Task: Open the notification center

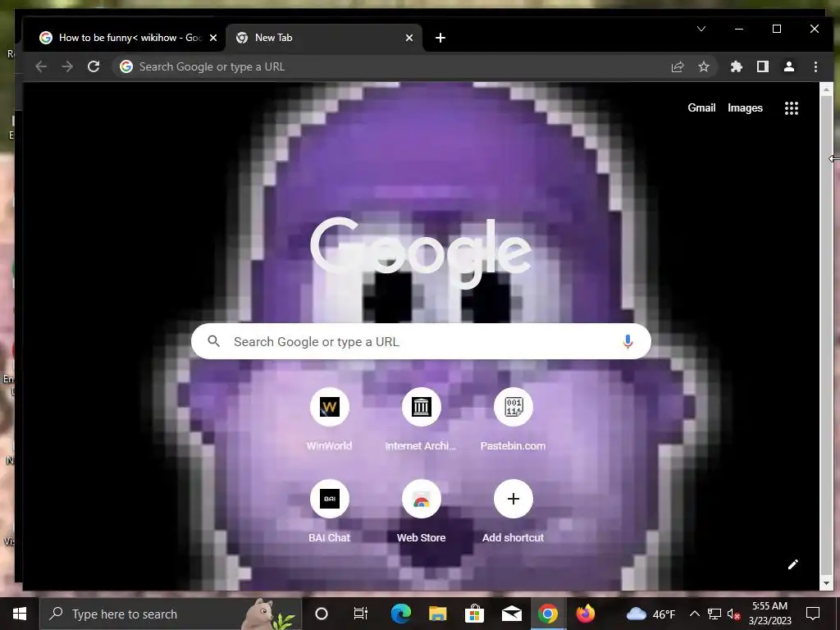Action: pyautogui.click(x=813, y=614)
